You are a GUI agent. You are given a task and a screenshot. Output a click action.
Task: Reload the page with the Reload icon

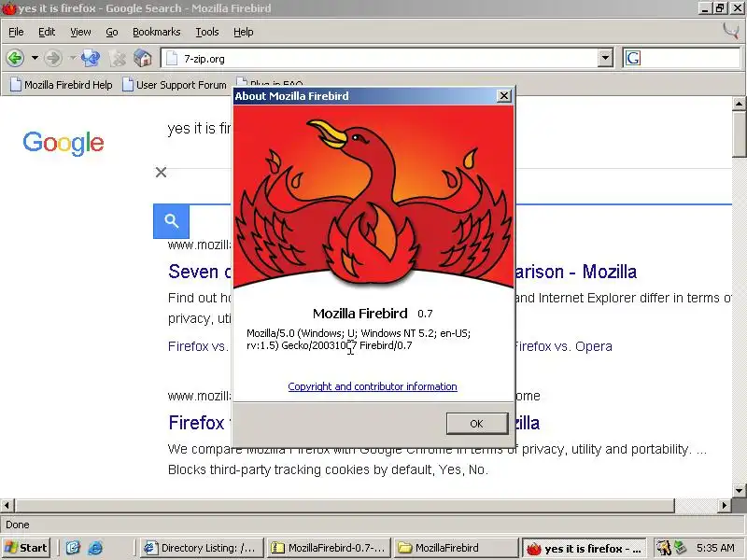(91, 58)
